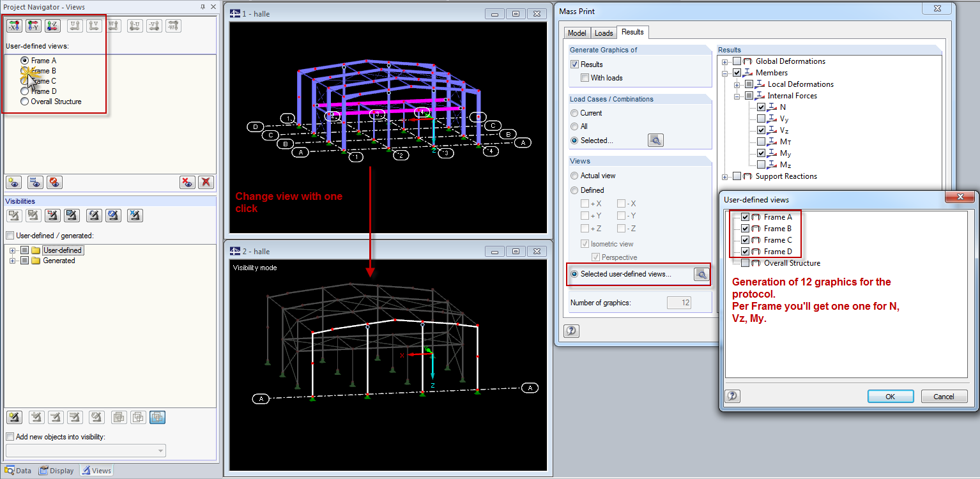This screenshot has height=479, width=980.
Task: Click the create new view eye icon
Action: pyautogui.click(x=14, y=183)
